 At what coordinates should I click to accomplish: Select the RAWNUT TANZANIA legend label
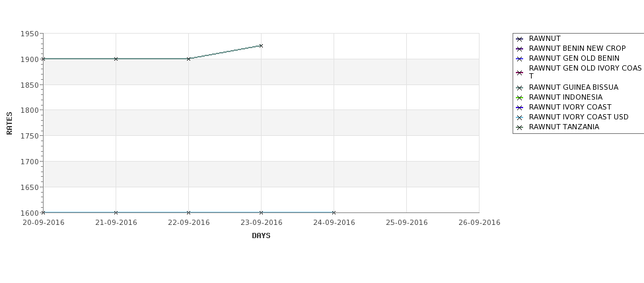tap(564, 127)
